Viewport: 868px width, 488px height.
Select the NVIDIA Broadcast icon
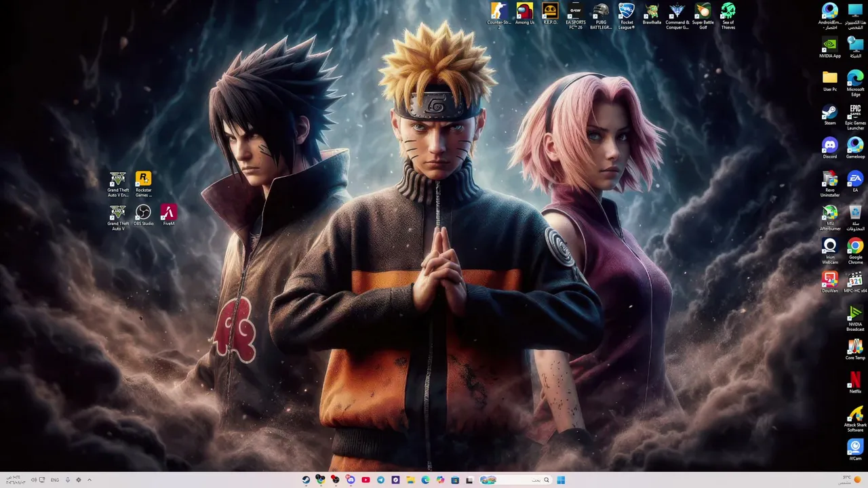pyautogui.click(x=855, y=318)
